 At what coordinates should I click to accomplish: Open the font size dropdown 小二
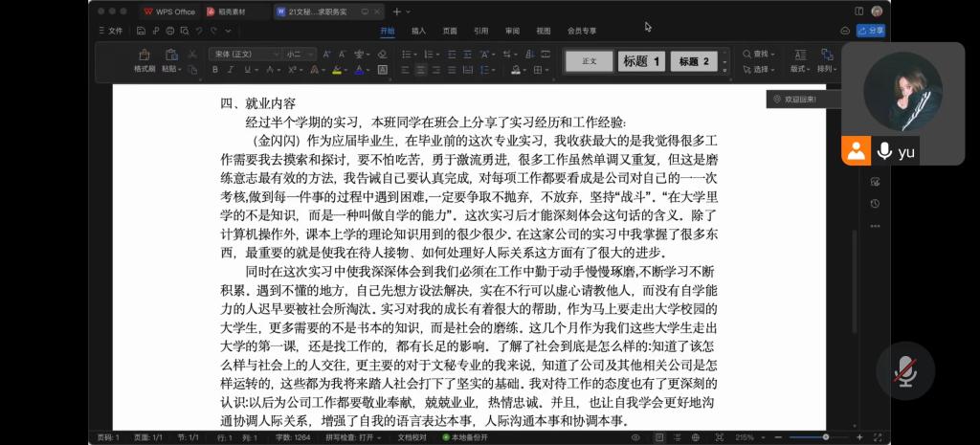pos(298,55)
